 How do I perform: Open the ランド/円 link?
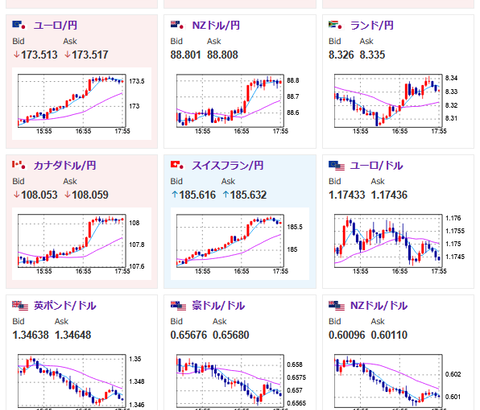point(372,25)
